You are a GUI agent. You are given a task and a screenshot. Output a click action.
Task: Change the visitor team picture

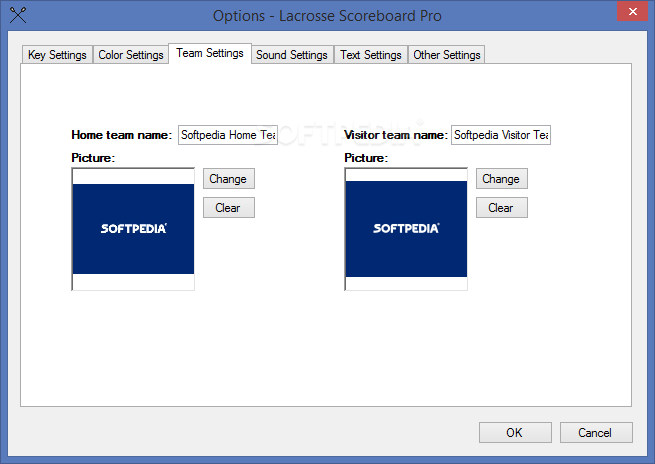502,179
